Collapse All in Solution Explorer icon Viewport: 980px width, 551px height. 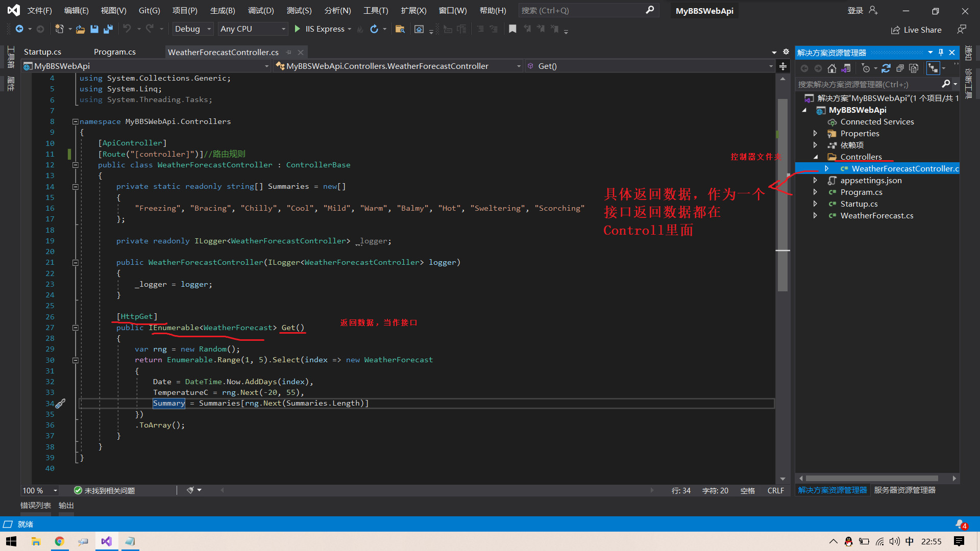(x=900, y=68)
